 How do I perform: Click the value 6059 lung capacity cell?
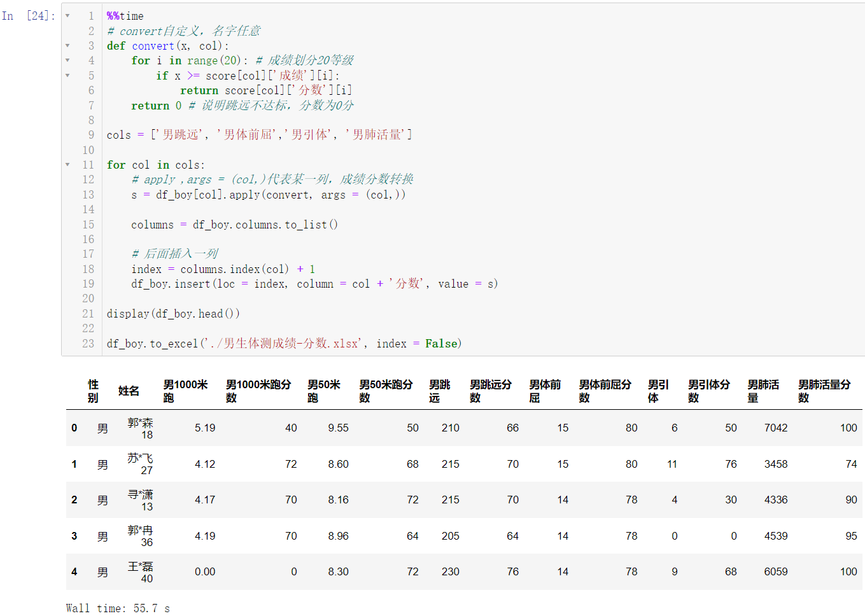click(776, 572)
